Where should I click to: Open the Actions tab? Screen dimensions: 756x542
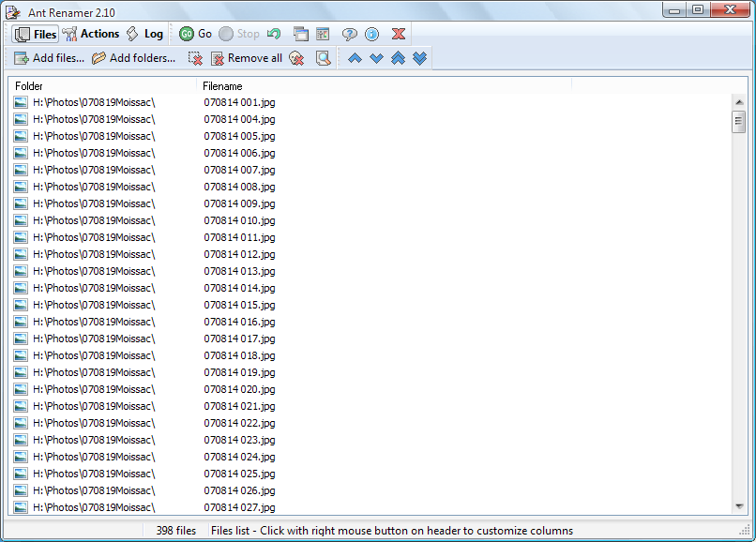(91, 34)
